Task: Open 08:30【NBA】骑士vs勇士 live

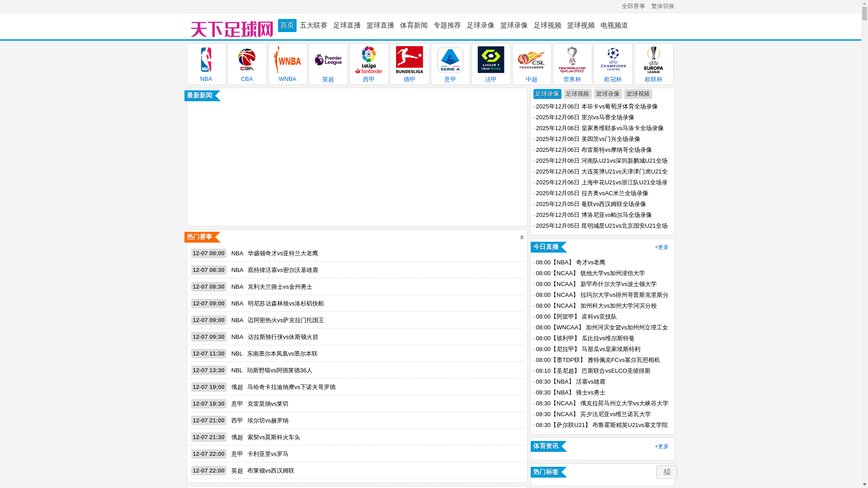Action: (x=571, y=393)
